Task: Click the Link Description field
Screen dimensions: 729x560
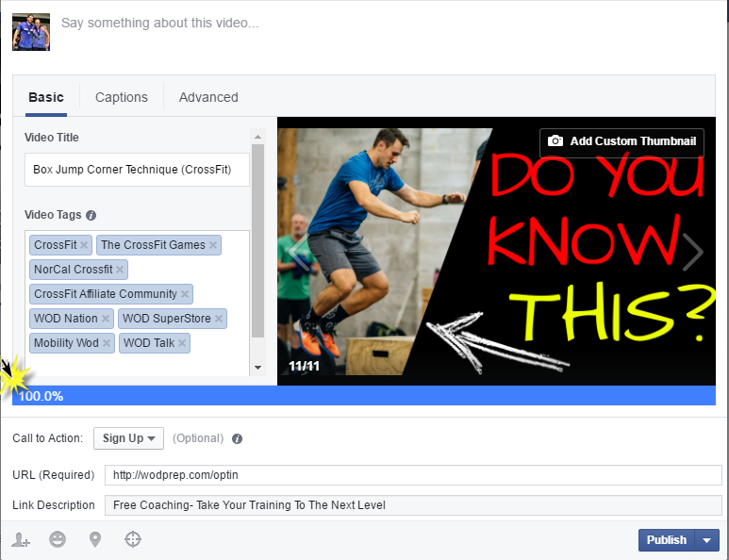Action: tap(413, 505)
